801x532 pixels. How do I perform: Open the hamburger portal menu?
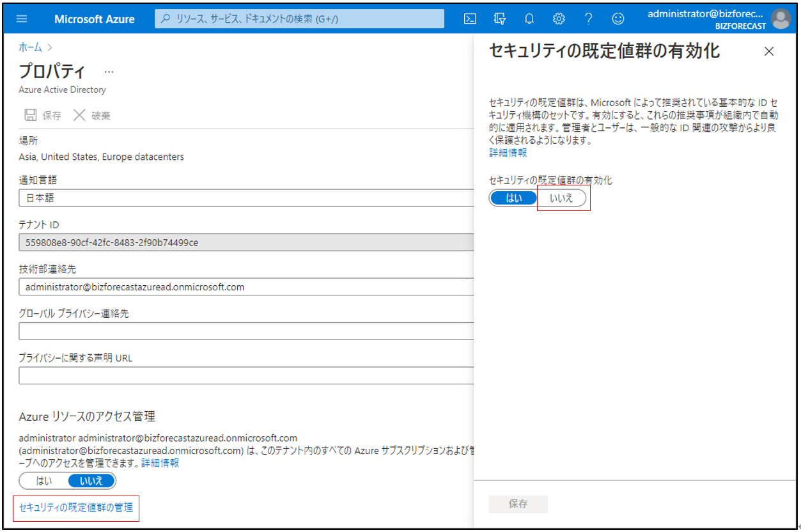[22, 19]
